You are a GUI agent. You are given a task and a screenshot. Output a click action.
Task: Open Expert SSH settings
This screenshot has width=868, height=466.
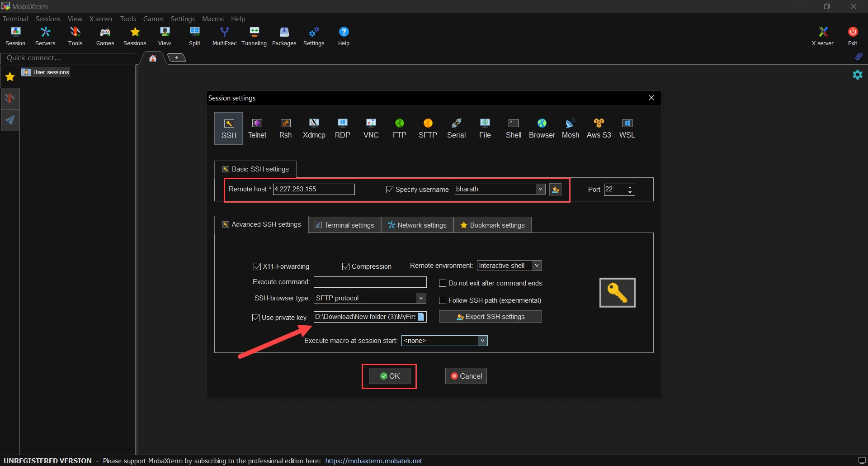tap(491, 317)
